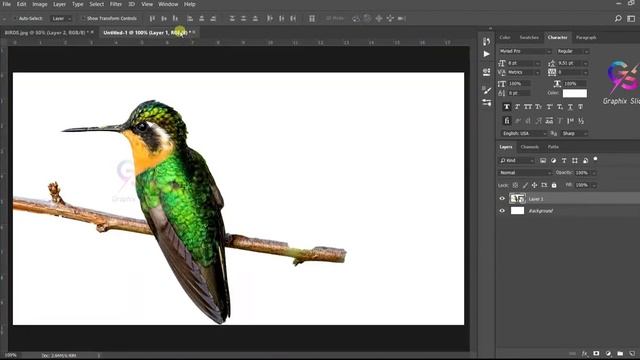This screenshot has height=360, width=640.
Task: Filter layers by pixel layers icon
Action: (x=543, y=161)
